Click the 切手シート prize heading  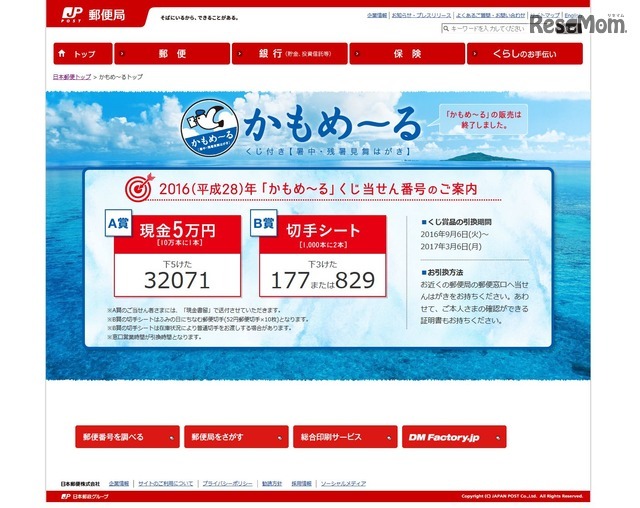point(323,231)
